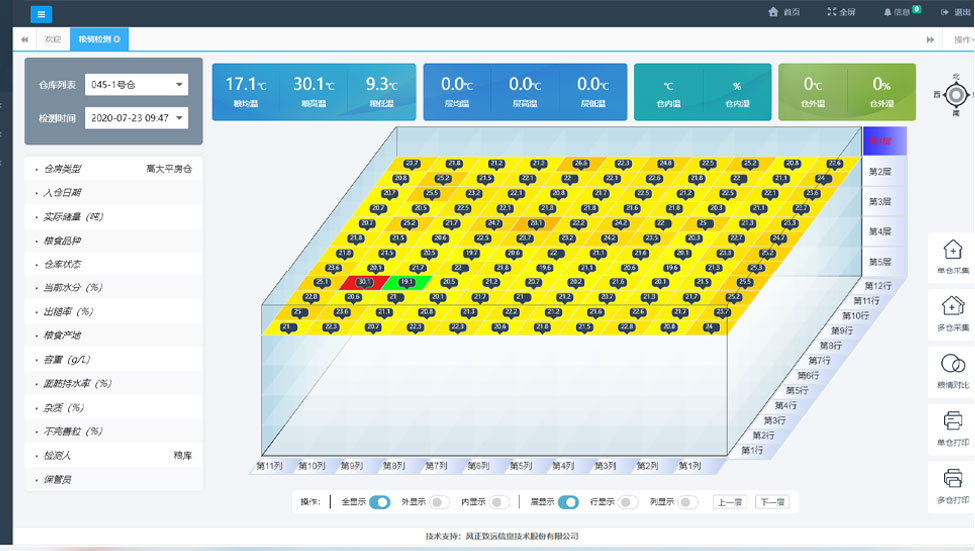Click the hamburger menu button
975x551 pixels.
click(41, 14)
